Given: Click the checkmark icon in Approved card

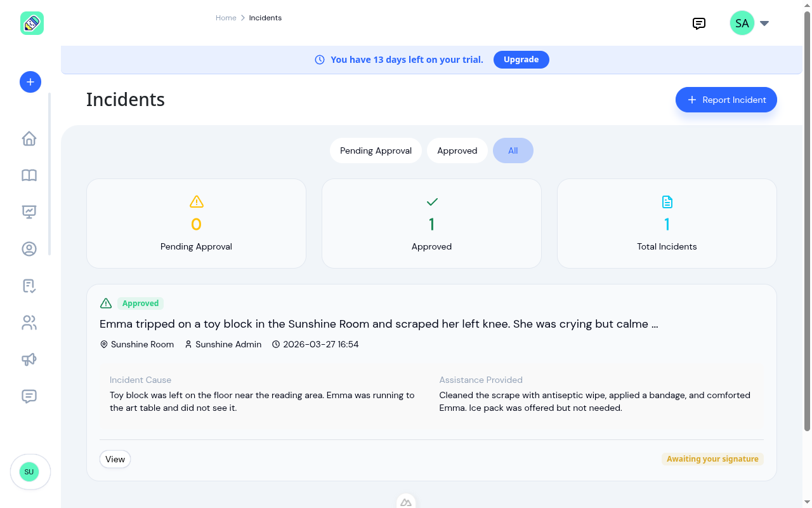Looking at the screenshot, I should click(432, 202).
